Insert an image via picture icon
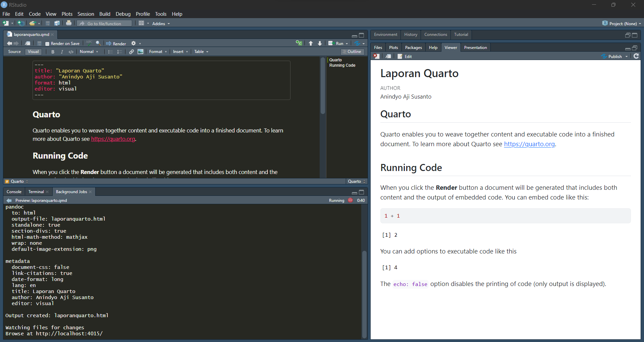Viewport: 644px width, 342px height. click(141, 52)
